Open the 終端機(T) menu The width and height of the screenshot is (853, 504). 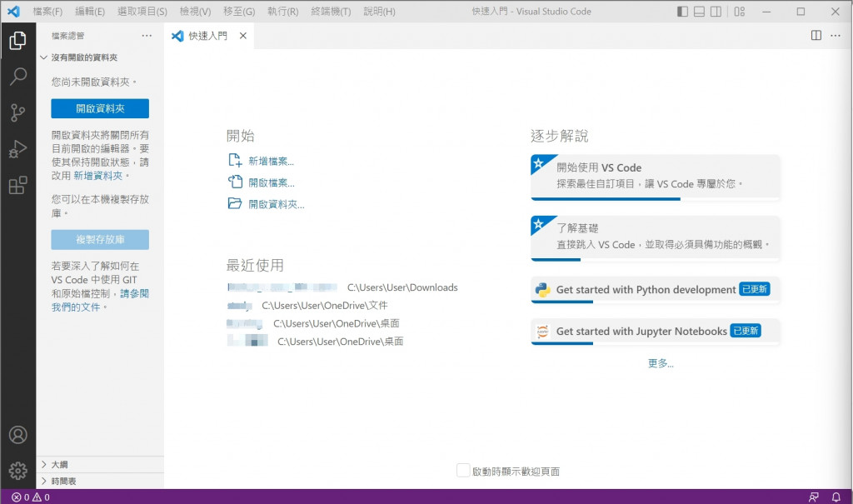tap(331, 12)
